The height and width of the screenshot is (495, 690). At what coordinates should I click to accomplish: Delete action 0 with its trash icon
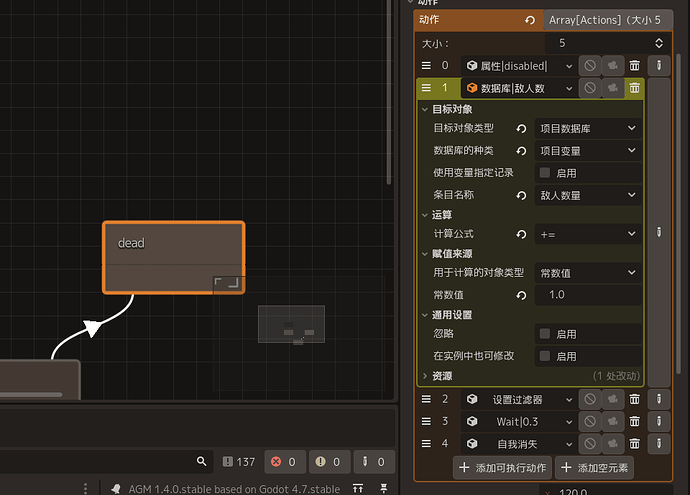point(634,66)
